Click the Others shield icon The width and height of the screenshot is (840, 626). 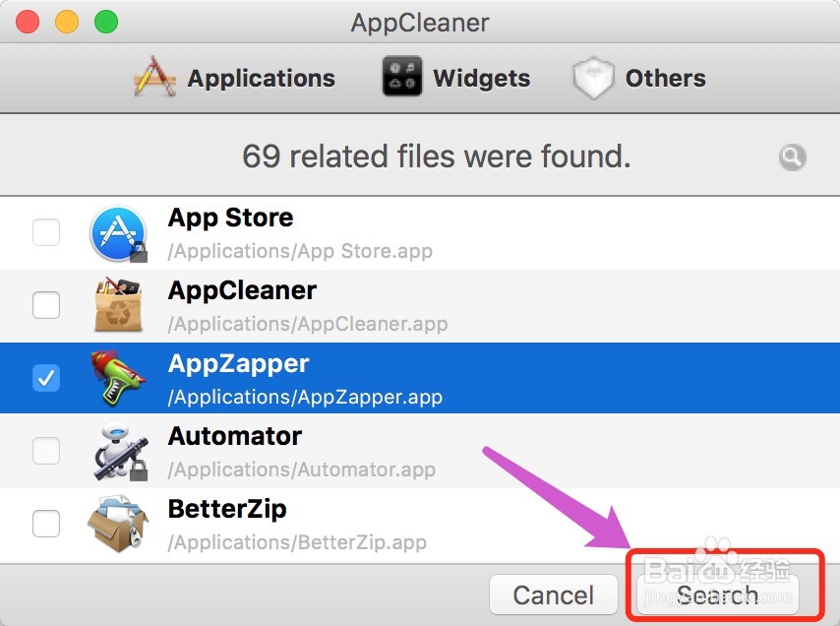593,79
